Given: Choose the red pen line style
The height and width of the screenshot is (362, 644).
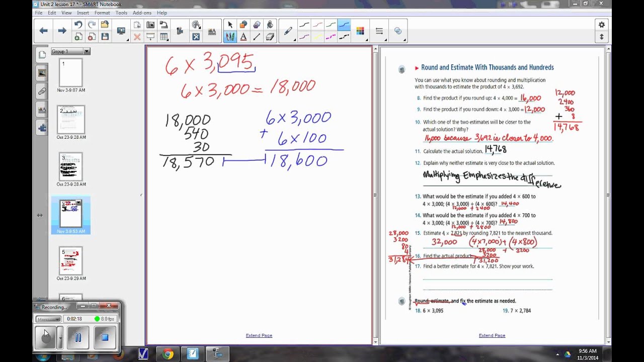Looking at the screenshot, I should pyautogui.click(x=317, y=24).
